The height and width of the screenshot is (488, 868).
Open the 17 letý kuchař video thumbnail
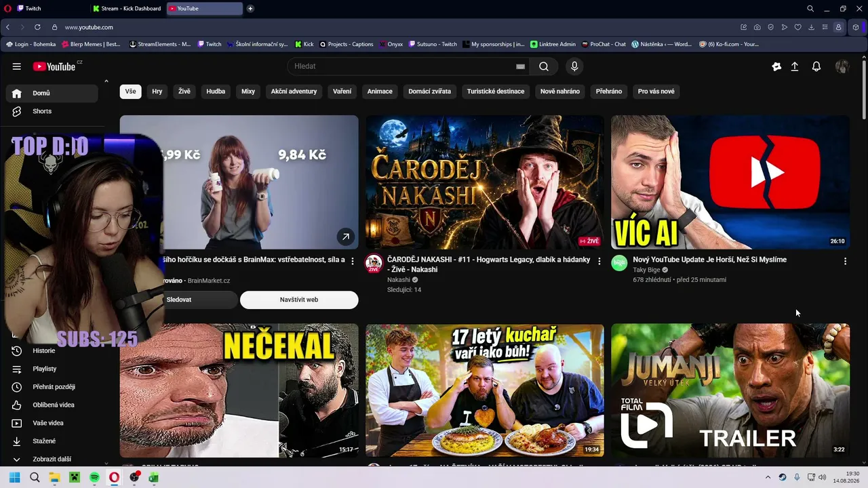[485, 390]
